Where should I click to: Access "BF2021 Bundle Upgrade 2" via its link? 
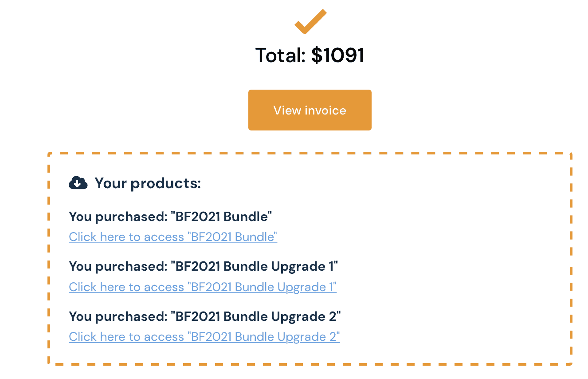[204, 337]
